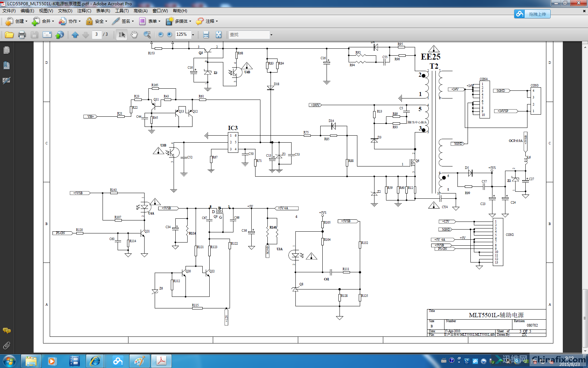
Task: Open Internet Explorer from the taskbar
Action: point(95,361)
